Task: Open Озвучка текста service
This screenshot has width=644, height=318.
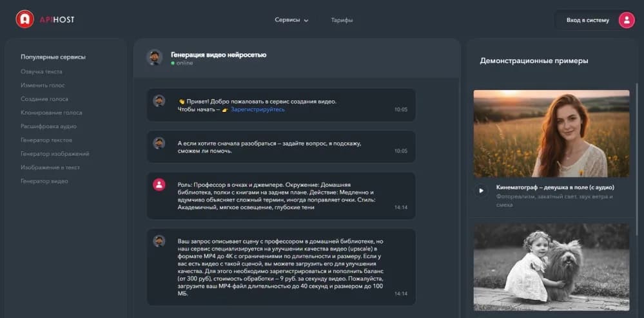Action: 41,71
